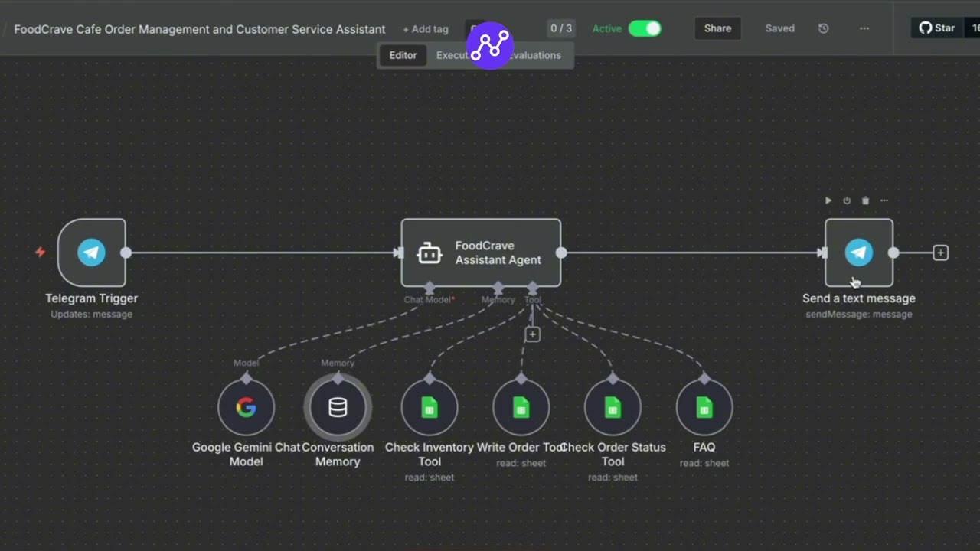The width and height of the screenshot is (980, 551).
Task: Click the 'Updates: message' subtitle
Action: [91, 315]
